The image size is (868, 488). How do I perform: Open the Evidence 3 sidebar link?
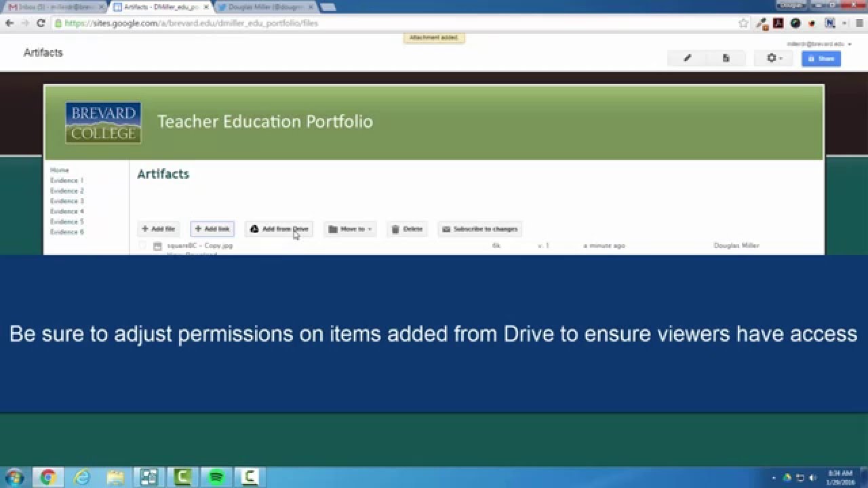67,201
